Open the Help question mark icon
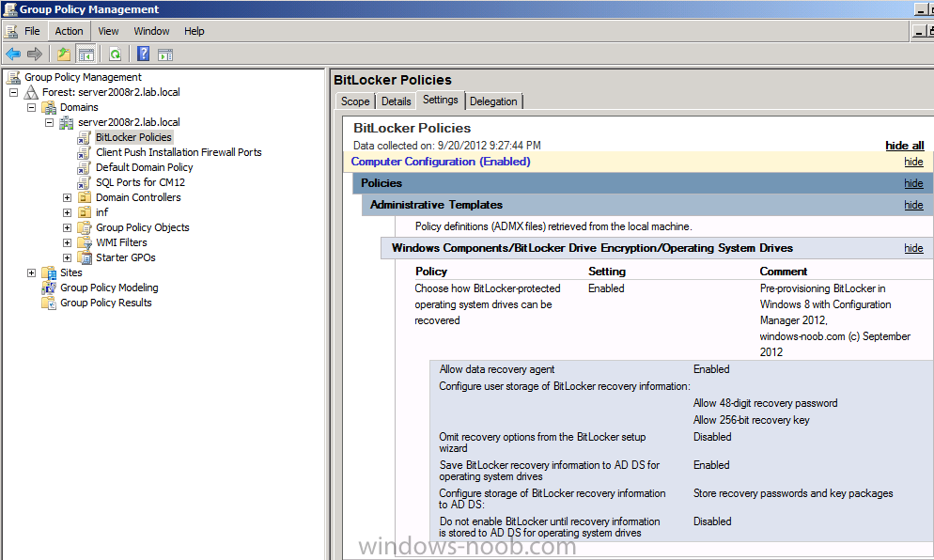 144,54
